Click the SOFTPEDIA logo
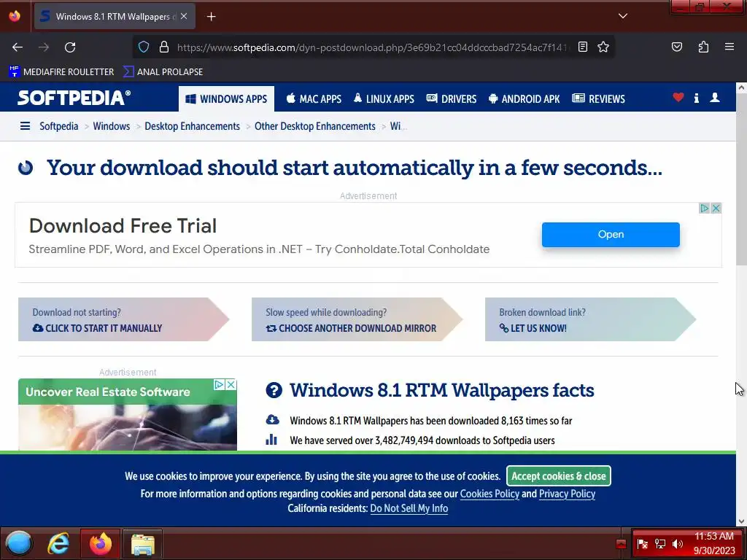The height and width of the screenshot is (560, 747). coord(74,98)
